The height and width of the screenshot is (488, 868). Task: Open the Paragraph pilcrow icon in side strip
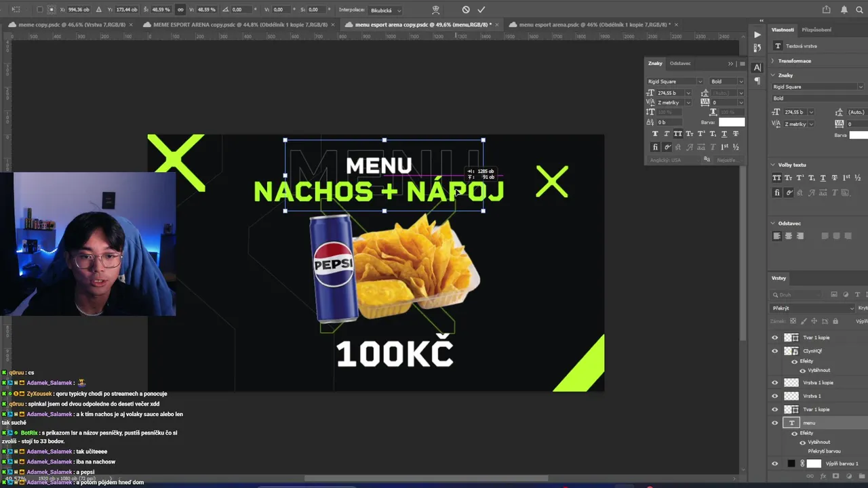click(757, 81)
